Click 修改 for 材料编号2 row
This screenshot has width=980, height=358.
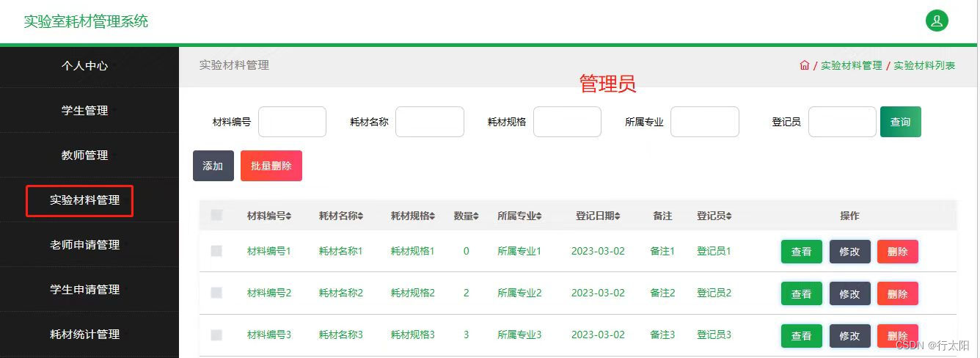[850, 293]
